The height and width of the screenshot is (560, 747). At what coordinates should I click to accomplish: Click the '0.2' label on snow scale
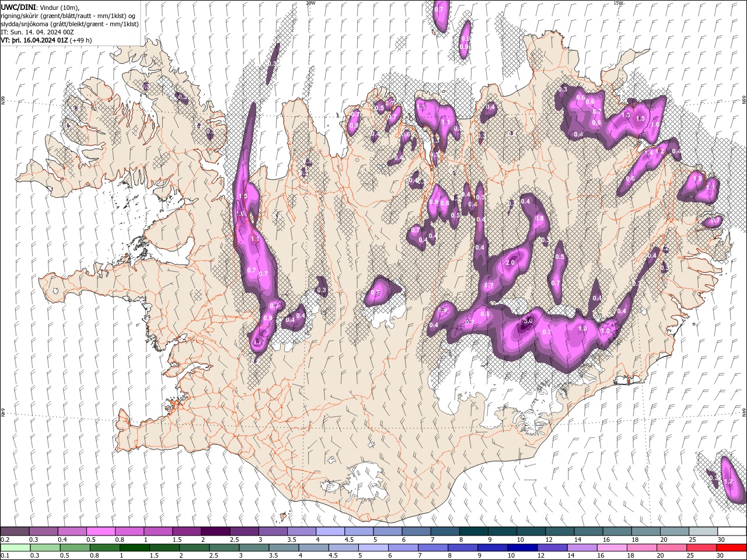coord(5,540)
